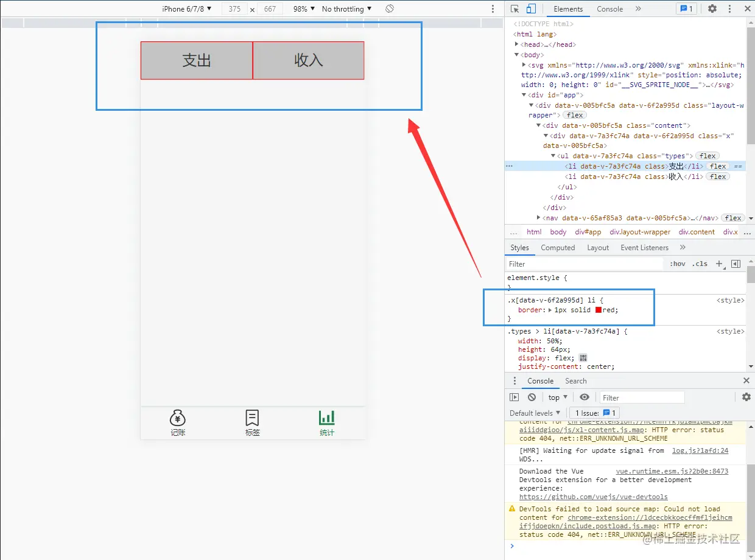The image size is (755, 560).
Task: Open the 98% zoom dropdown
Action: pyautogui.click(x=304, y=9)
